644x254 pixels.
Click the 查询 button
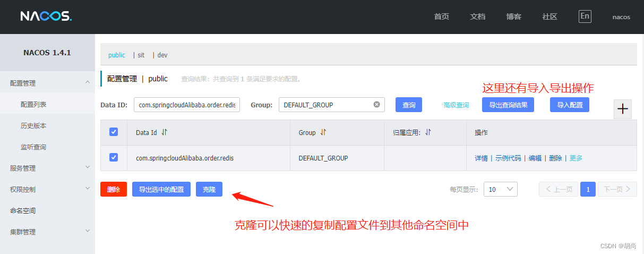[409, 105]
